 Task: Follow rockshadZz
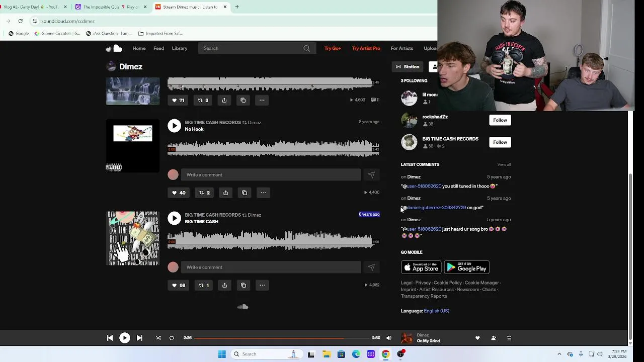click(500, 120)
